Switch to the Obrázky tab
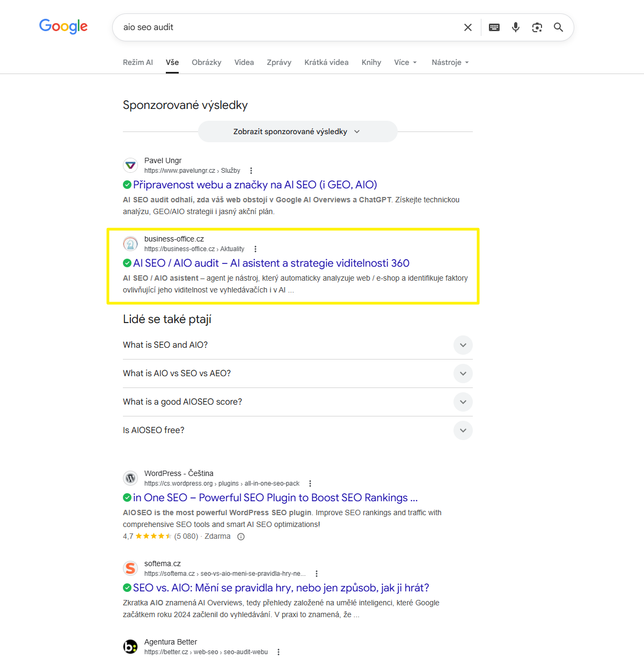The height and width of the screenshot is (659, 644). (206, 62)
